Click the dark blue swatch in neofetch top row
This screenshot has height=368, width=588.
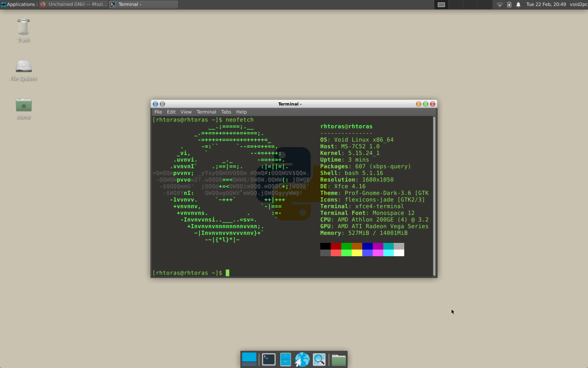coord(367,246)
